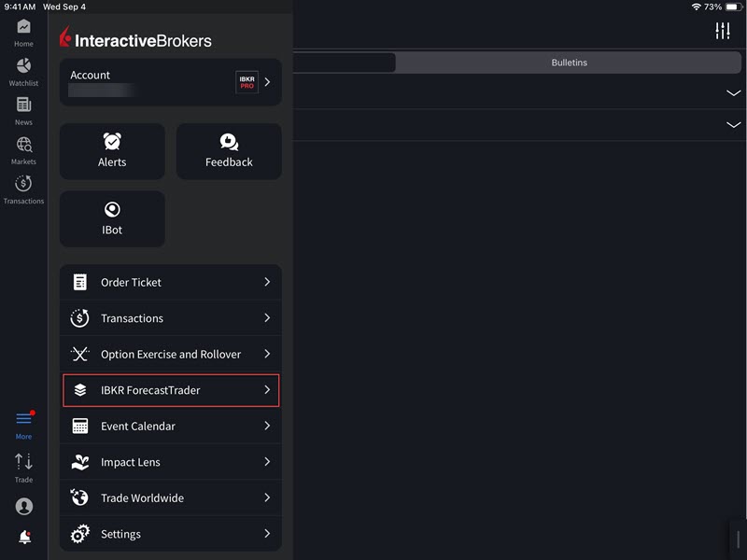Open Account details chevron
Viewport: 747px width, 560px height.
click(267, 82)
